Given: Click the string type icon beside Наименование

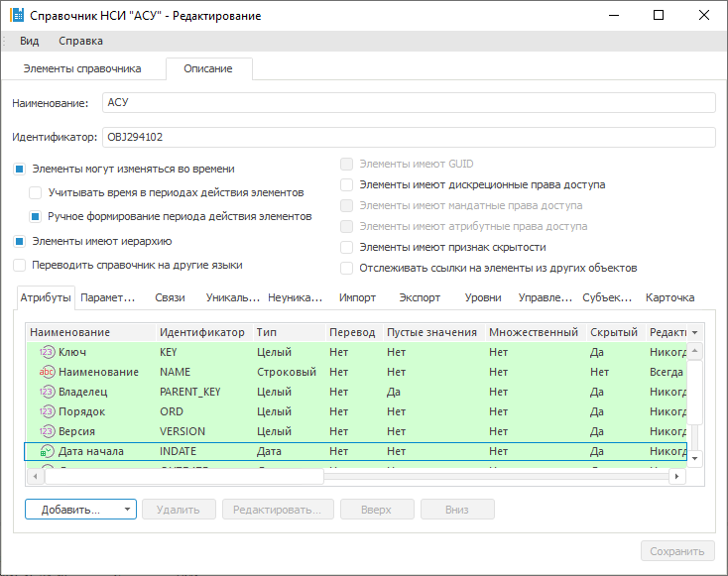Looking at the screenshot, I should [47, 372].
